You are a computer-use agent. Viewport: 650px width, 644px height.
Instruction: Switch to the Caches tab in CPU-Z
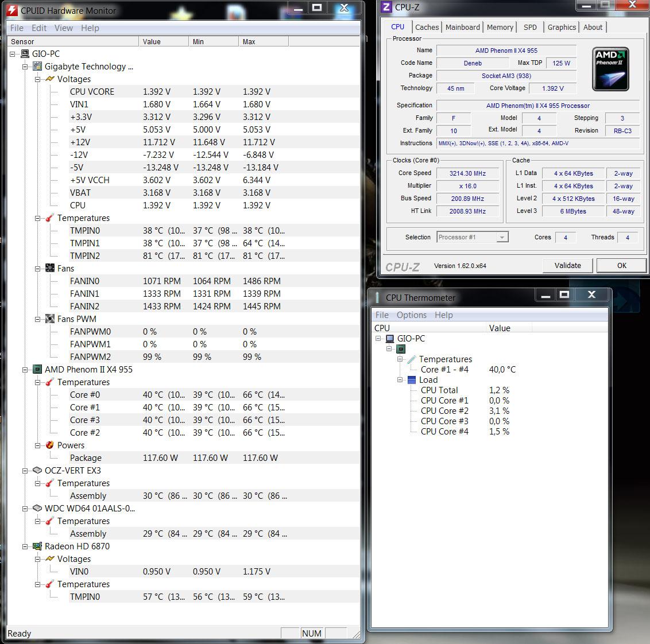[427, 27]
